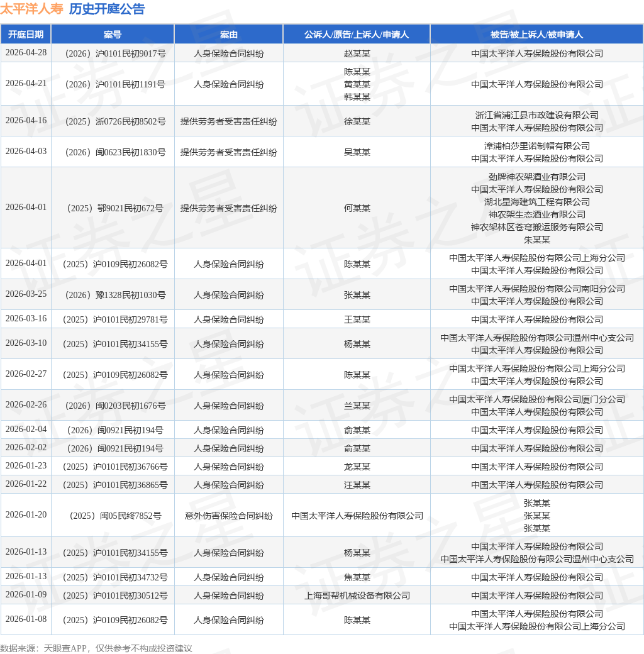Click plaintiff 韩某某
This screenshot has width=644, height=654.
point(357,97)
